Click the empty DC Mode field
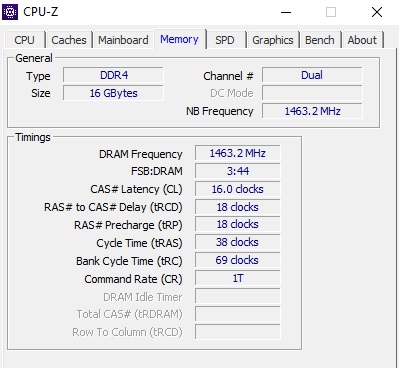This screenshot has width=399, height=368. [312, 93]
